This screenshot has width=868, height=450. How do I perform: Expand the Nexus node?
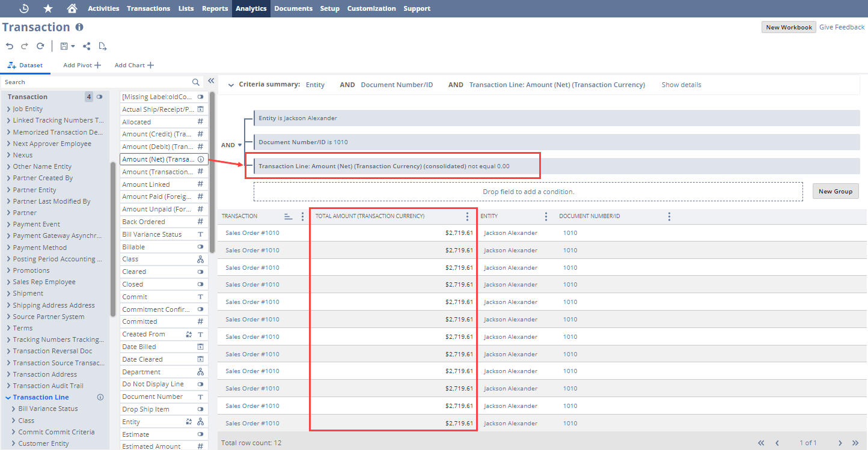(x=9, y=155)
